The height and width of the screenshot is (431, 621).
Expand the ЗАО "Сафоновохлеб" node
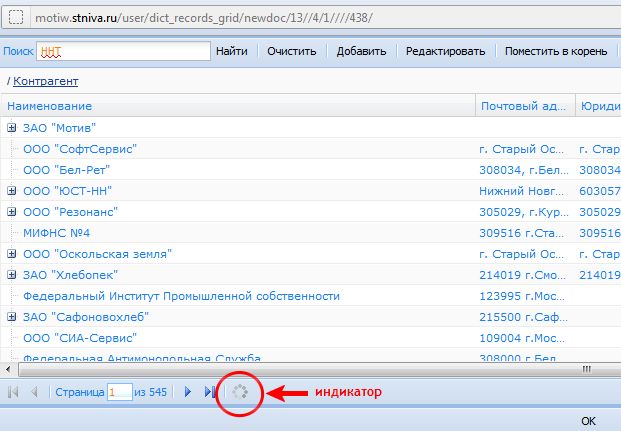[x=12, y=317]
